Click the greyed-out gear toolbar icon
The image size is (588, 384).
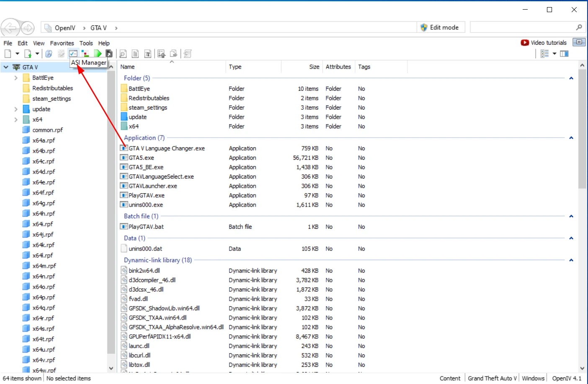pyautogui.click(x=61, y=54)
